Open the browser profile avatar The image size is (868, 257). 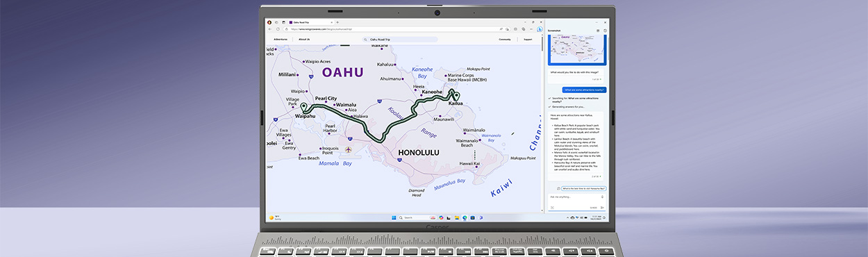269,22
